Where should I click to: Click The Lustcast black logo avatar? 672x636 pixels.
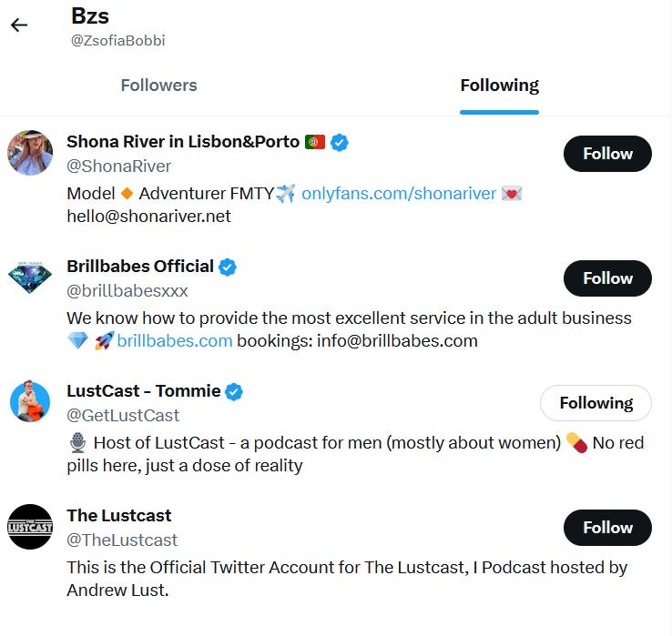click(x=30, y=526)
